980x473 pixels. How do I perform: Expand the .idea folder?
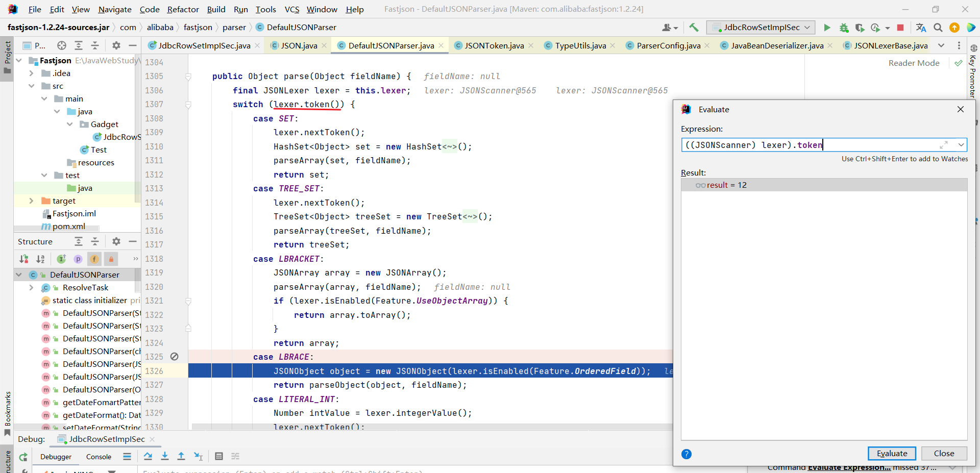(x=31, y=73)
